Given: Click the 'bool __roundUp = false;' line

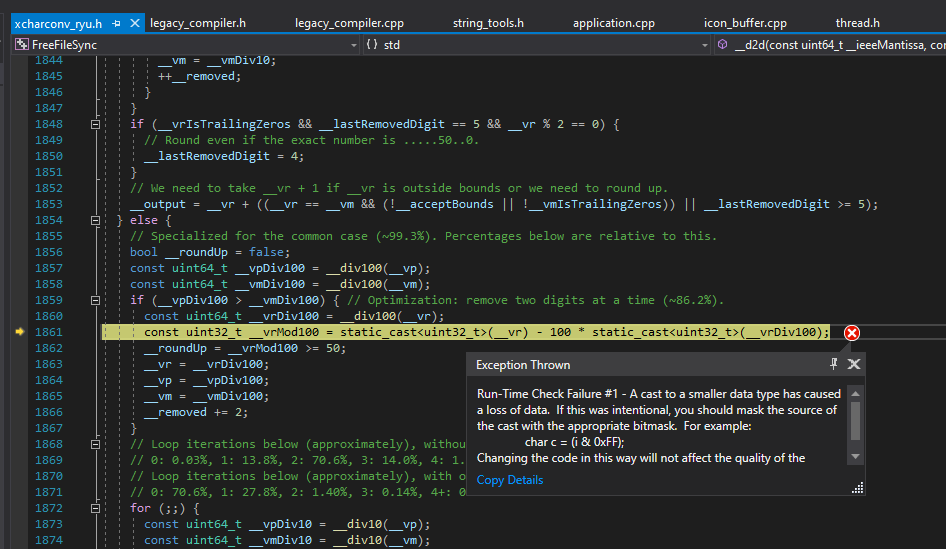Looking at the screenshot, I should click(210, 252).
